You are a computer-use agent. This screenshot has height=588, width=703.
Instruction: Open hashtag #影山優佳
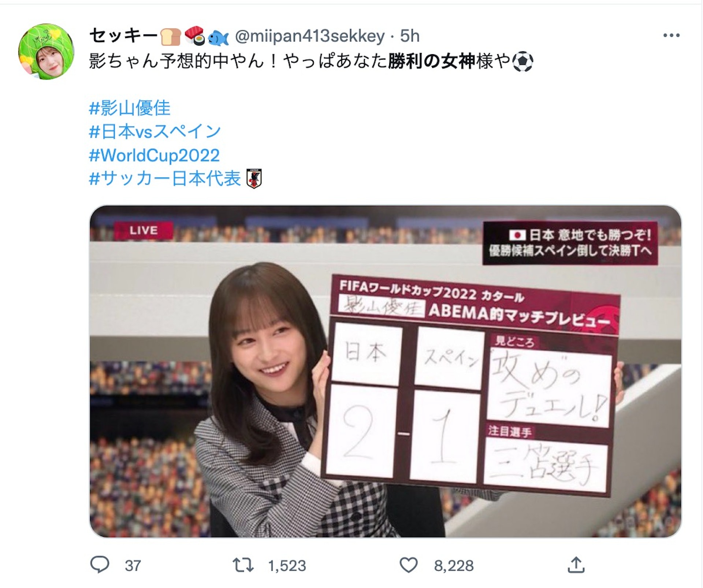click(x=130, y=108)
